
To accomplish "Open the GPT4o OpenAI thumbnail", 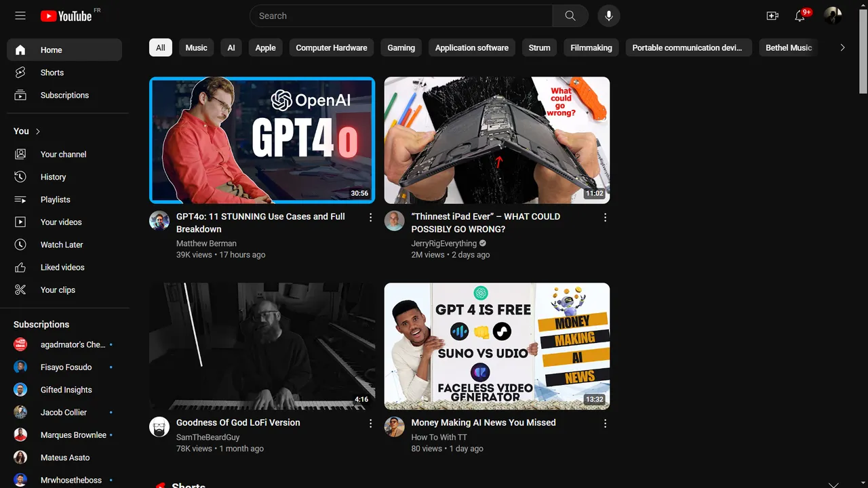I will pos(262,140).
